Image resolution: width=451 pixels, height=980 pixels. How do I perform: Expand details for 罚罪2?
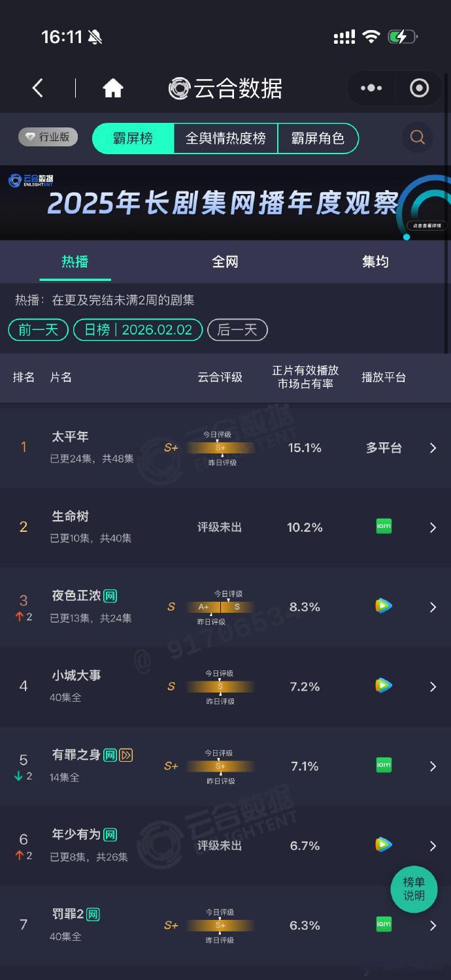click(x=432, y=925)
